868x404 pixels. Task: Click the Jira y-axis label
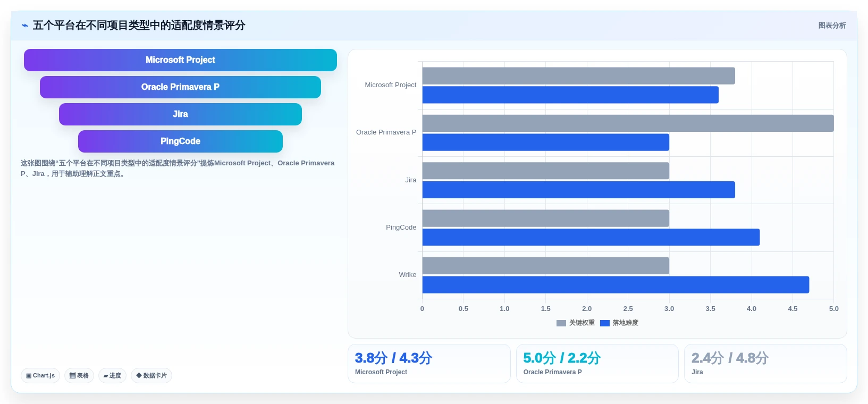[x=411, y=180]
